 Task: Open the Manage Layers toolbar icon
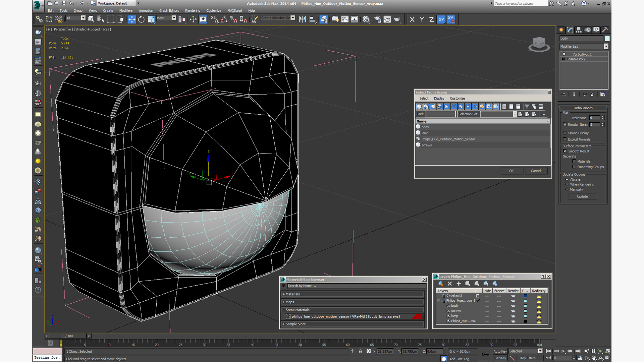pyautogui.click(x=324, y=19)
